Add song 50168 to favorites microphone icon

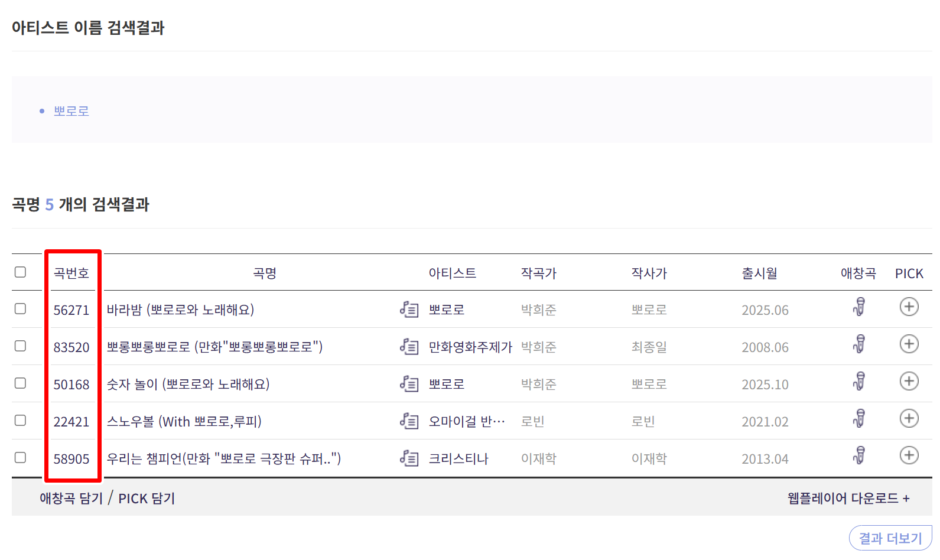pyautogui.click(x=859, y=381)
